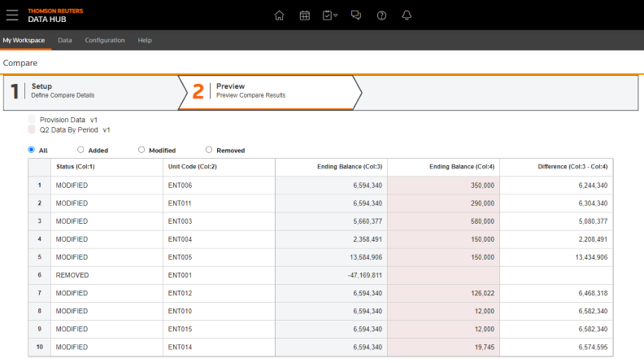The image size is (644, 363).
Task: Click the help question mark icon
Action: coord(381,15)
